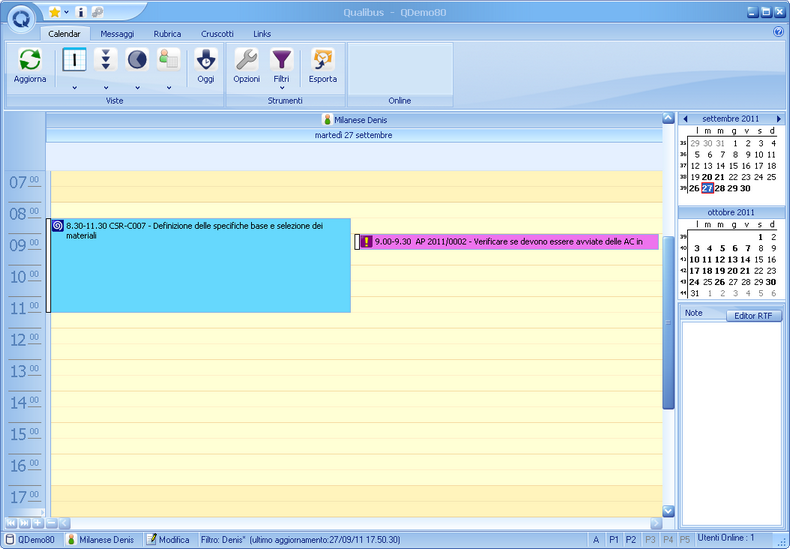Click the favorites star icon
This screenshot has height=549, width=790.
pyautogui.click(x=54, y=12)
